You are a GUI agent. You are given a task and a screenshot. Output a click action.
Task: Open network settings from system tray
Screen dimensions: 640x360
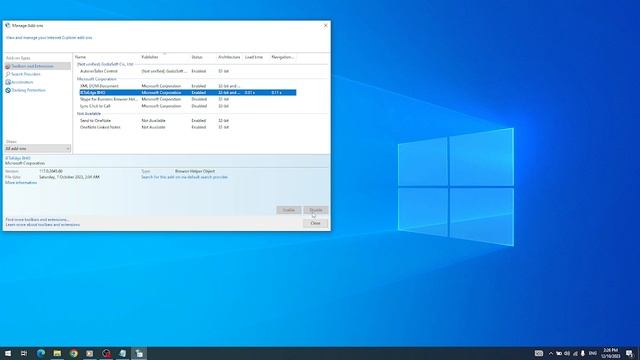(x=575, y=353)
